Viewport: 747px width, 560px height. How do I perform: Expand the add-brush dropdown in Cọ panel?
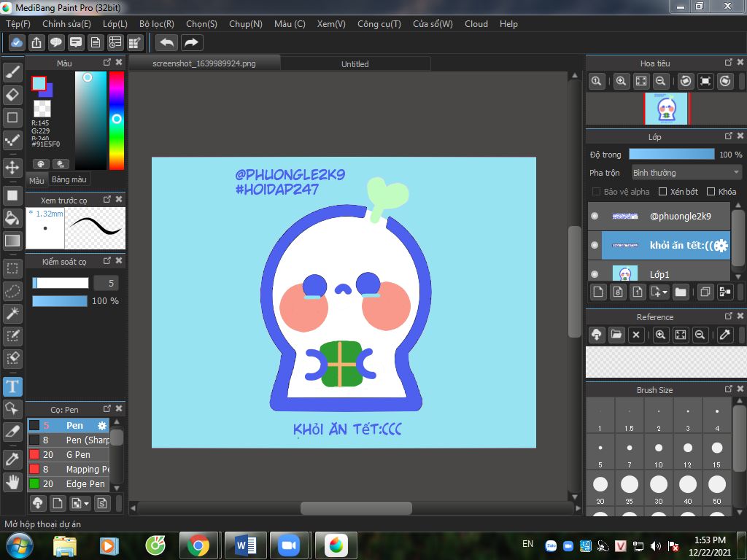coord(86,503)
